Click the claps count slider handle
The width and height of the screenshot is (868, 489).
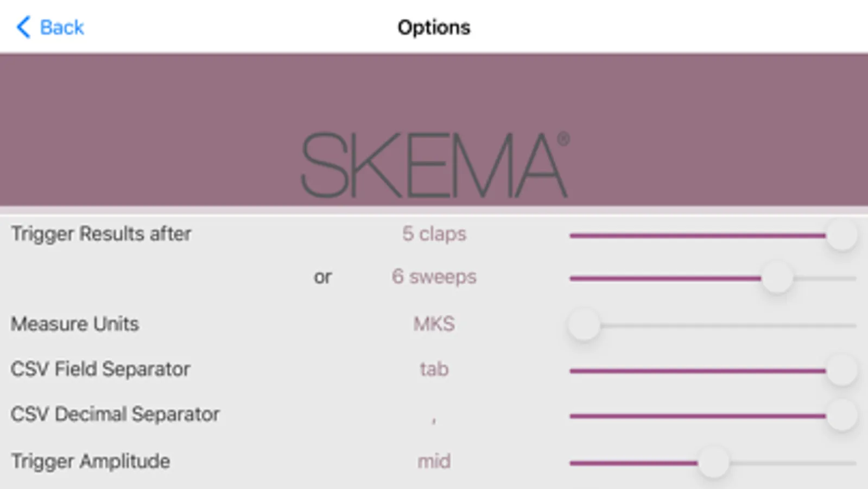[841, 235]
